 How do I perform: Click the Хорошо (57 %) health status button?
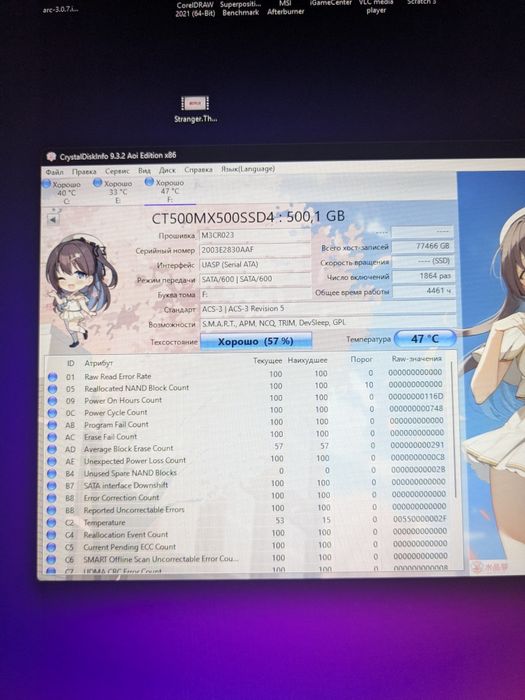click(256, 341)
